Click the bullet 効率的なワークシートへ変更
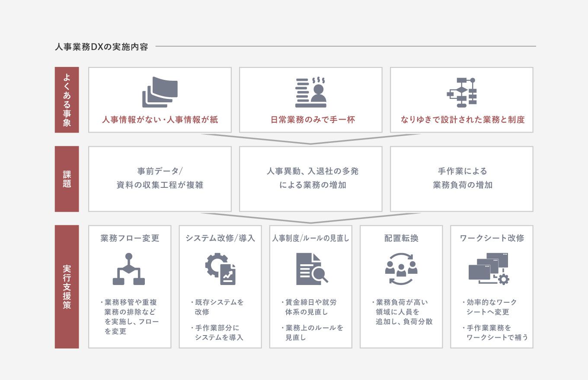The height and width of the screenshot is (380, 588). 489,307
